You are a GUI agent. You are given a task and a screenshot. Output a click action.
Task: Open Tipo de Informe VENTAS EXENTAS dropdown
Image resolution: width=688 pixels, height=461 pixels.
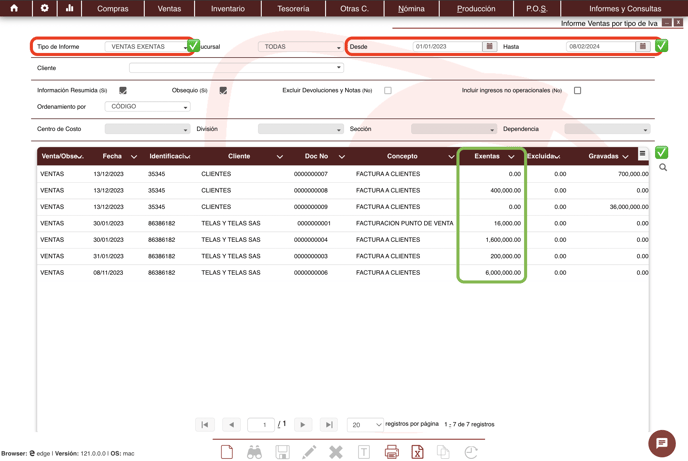(x=147, y=46)
